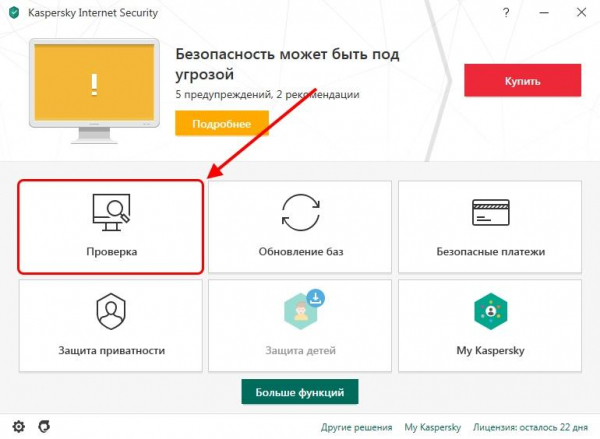Click the Подробнее button
Image resolution: width=600 pixels, height=439 pixels.
point(222,123)
